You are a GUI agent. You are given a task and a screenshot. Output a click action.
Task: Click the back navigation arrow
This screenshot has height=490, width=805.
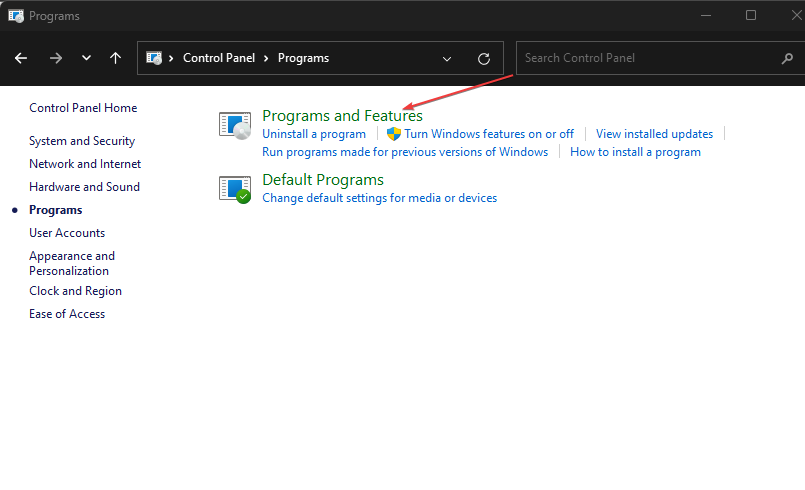[x=21, y=58]
